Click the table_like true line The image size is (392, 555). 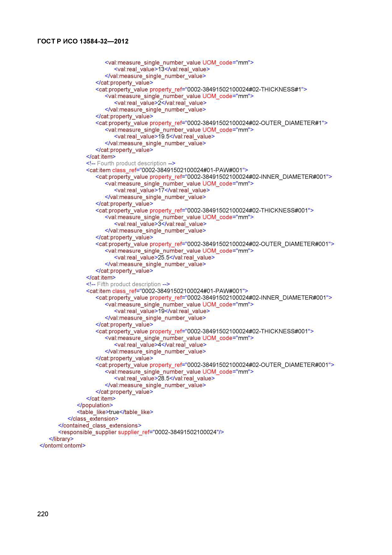coord(115,412)
